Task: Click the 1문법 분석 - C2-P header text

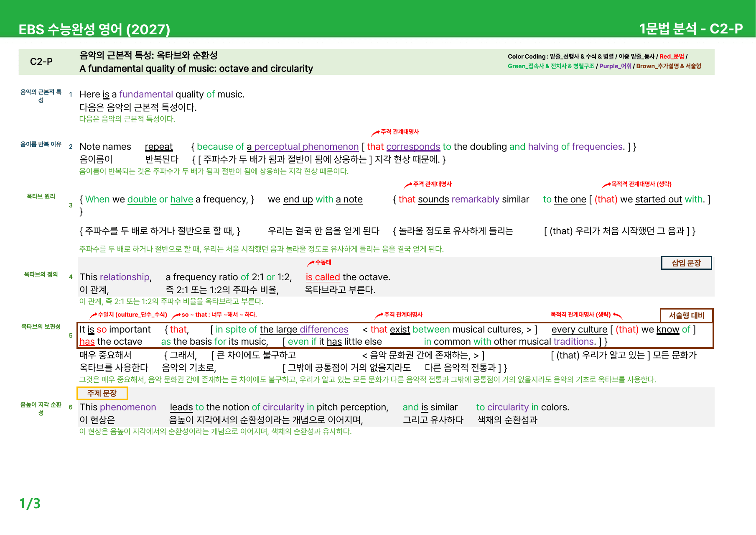Action: click(691, 28)
